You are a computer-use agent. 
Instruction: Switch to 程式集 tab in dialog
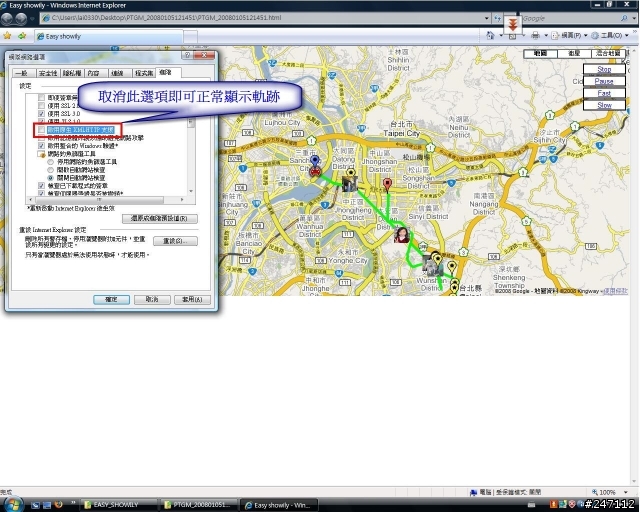(144, 73)
